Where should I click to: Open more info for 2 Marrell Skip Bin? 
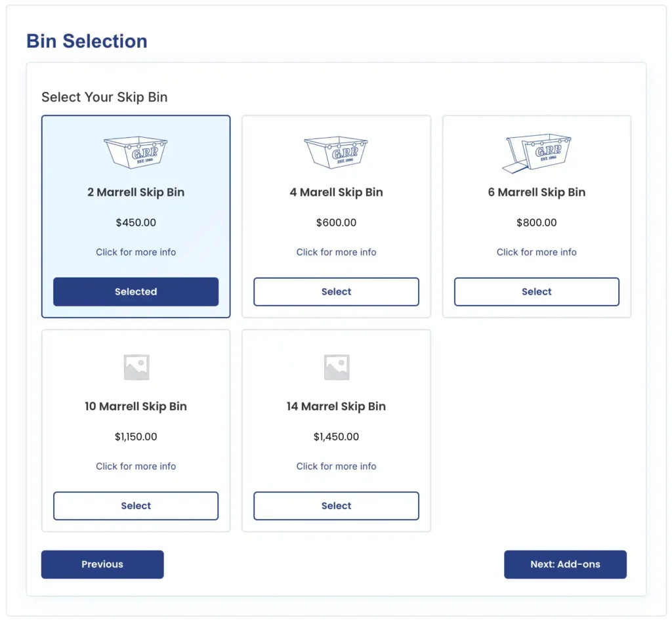[136, 253]
